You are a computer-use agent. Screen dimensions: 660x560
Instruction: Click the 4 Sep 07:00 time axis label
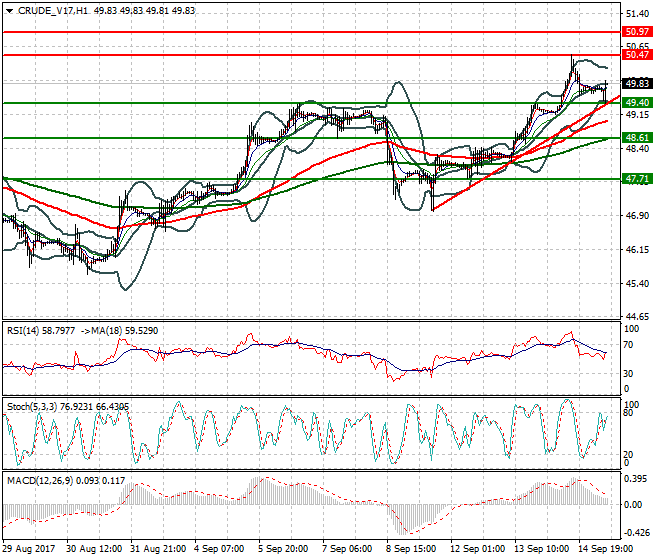(219, 549)
